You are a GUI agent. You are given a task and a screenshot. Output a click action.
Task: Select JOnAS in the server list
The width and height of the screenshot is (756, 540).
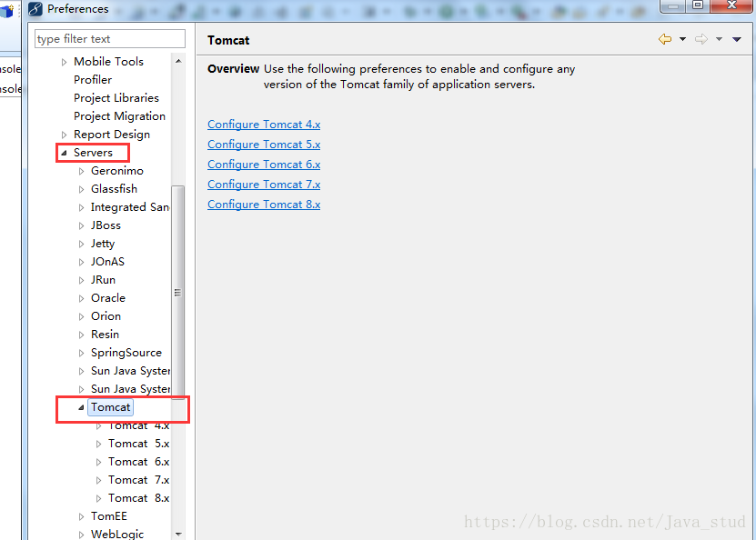point(107,262)
